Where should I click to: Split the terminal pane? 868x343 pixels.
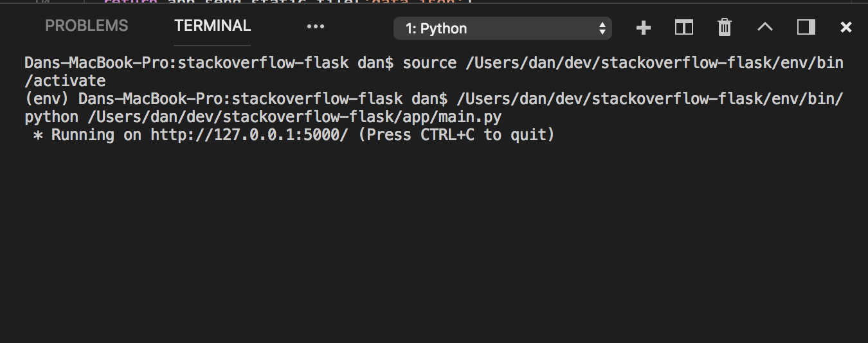coord(683,28)
